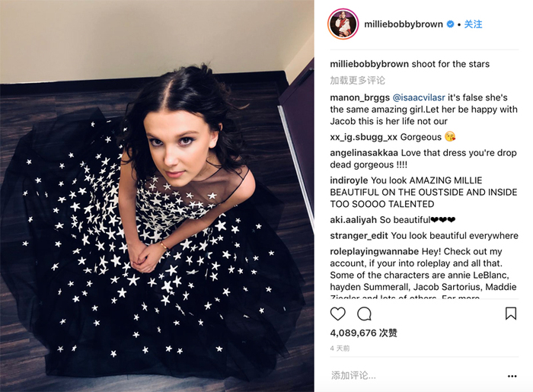Open roleplayingwannabe's profile link

(x=375, y=251)
